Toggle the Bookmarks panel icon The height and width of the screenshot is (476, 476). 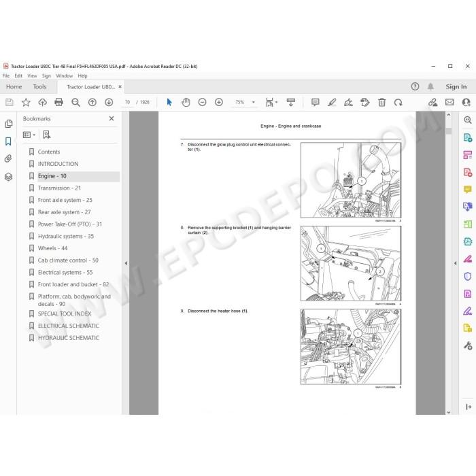point(8,141)
